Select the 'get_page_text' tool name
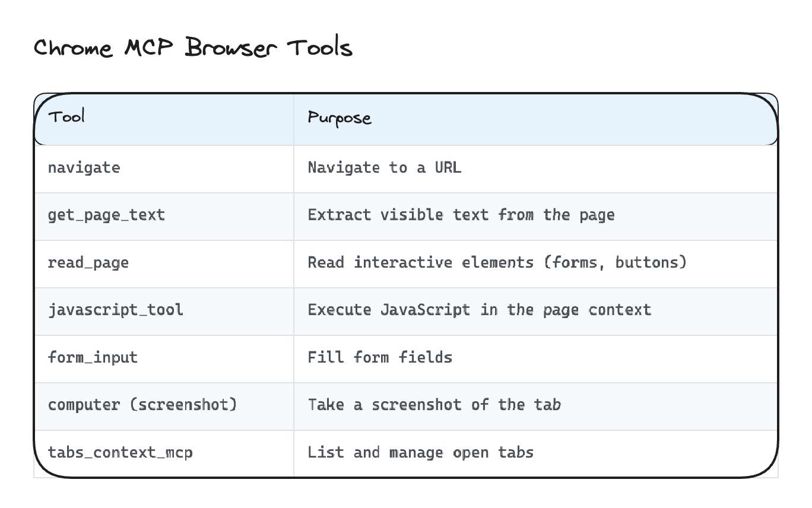Viewport: 812px width, 508px height. [x=106, y=215]
